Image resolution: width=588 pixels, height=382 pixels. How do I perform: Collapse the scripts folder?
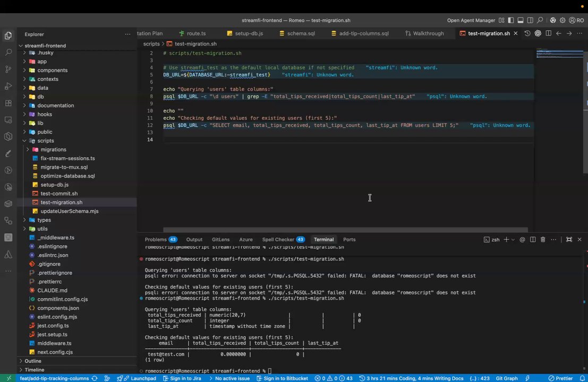[x=45, y=141]
